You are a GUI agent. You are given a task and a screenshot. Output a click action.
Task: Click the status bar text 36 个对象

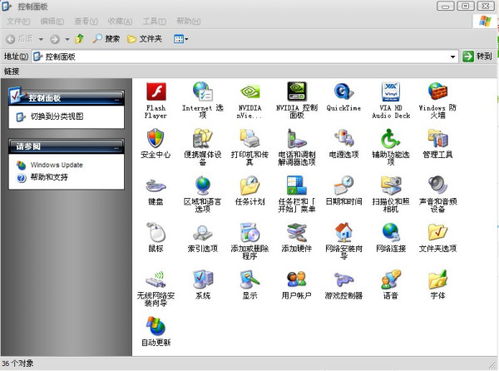18,363
